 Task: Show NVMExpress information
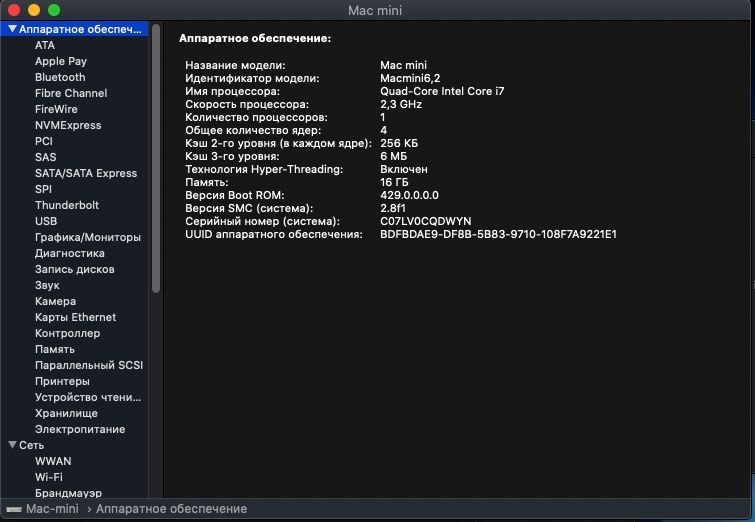pos(68,125)
